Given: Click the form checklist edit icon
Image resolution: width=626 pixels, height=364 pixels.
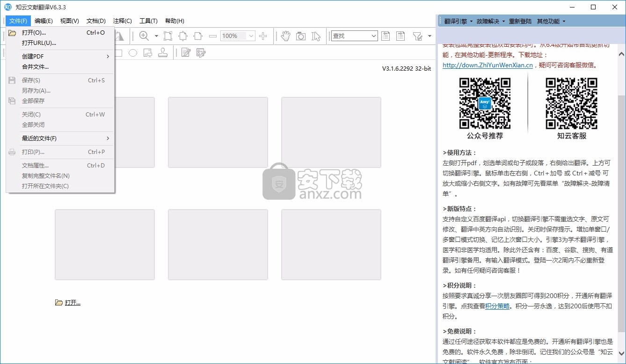Looking at the screenshot, I should coord(201,53).
